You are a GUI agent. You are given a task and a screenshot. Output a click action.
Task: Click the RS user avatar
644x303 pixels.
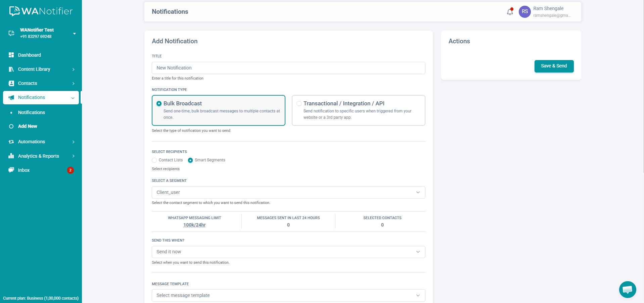[x=524, y=12]
